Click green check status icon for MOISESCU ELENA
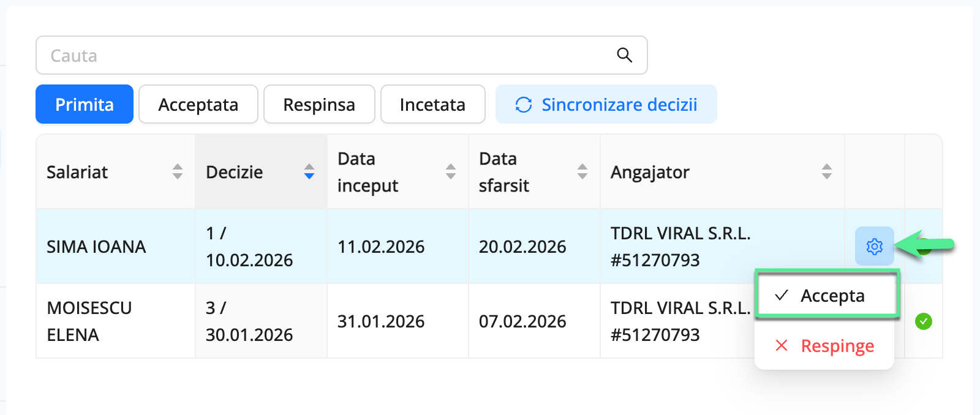This screenshot has width=980, height=415. coord(923,321)
